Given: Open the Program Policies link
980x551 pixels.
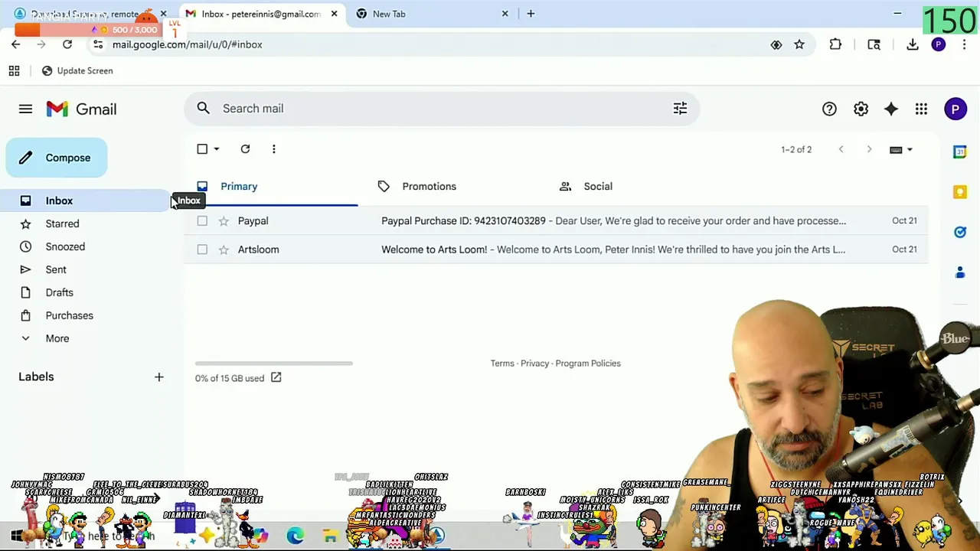Looking at the screenshot, I should pyautogui.click(x=588, y=364).
